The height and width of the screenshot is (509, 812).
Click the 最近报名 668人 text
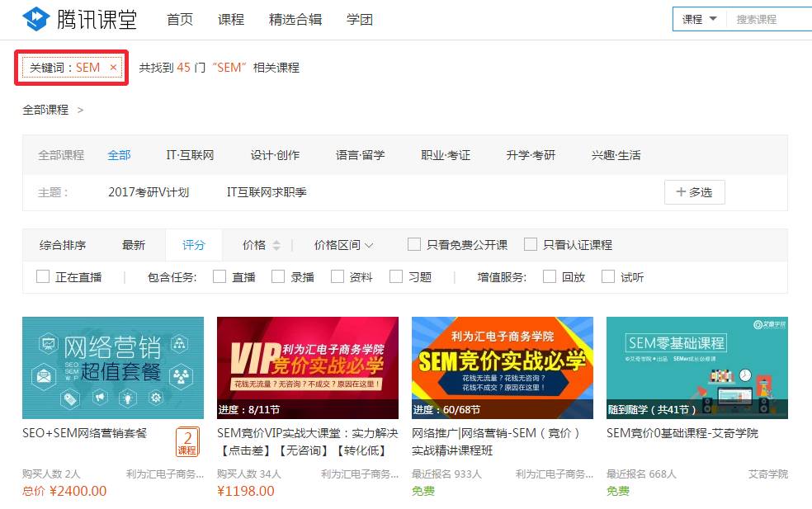641,474
